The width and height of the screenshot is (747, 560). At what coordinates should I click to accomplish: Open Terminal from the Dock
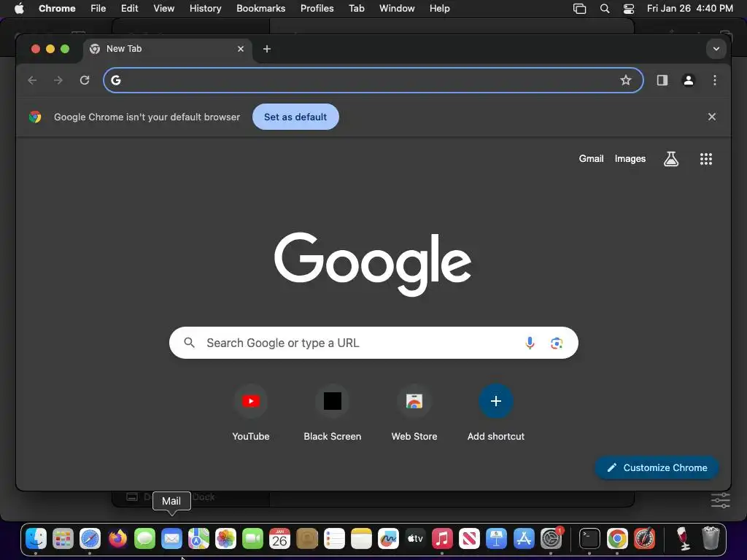[x=589, y=539]
